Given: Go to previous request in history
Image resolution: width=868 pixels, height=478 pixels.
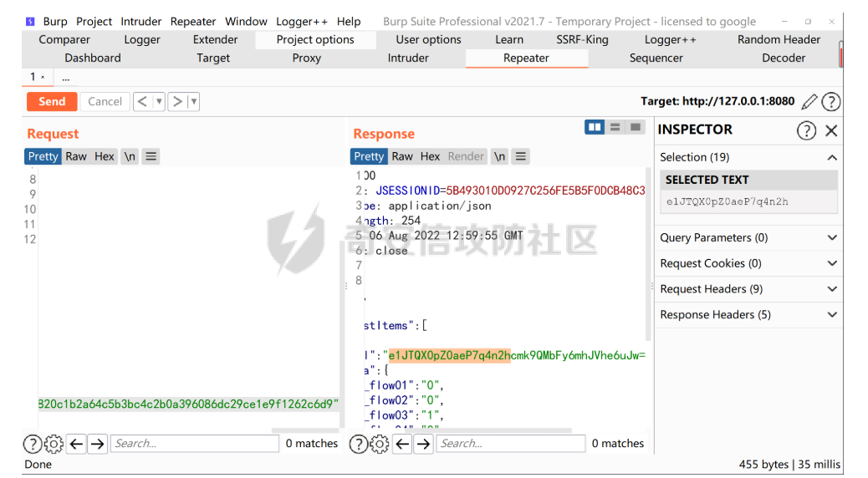Looking at the screenshot, I should click(x=142, y=102).
